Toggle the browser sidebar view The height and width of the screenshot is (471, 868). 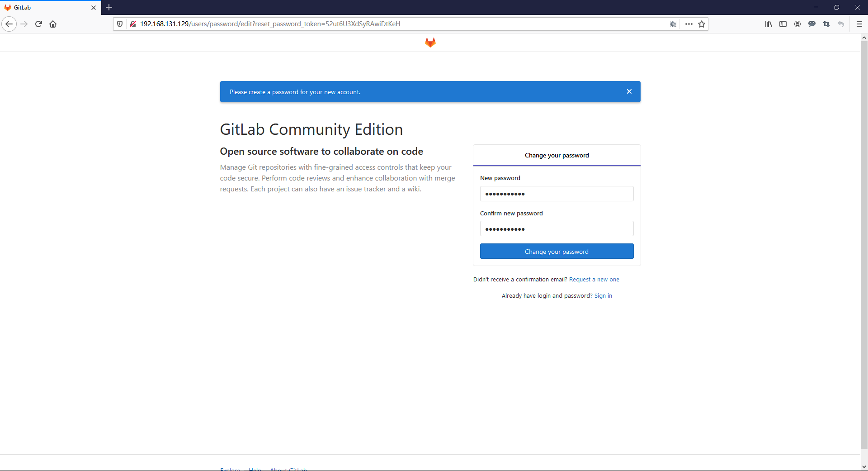coord(783,24)
